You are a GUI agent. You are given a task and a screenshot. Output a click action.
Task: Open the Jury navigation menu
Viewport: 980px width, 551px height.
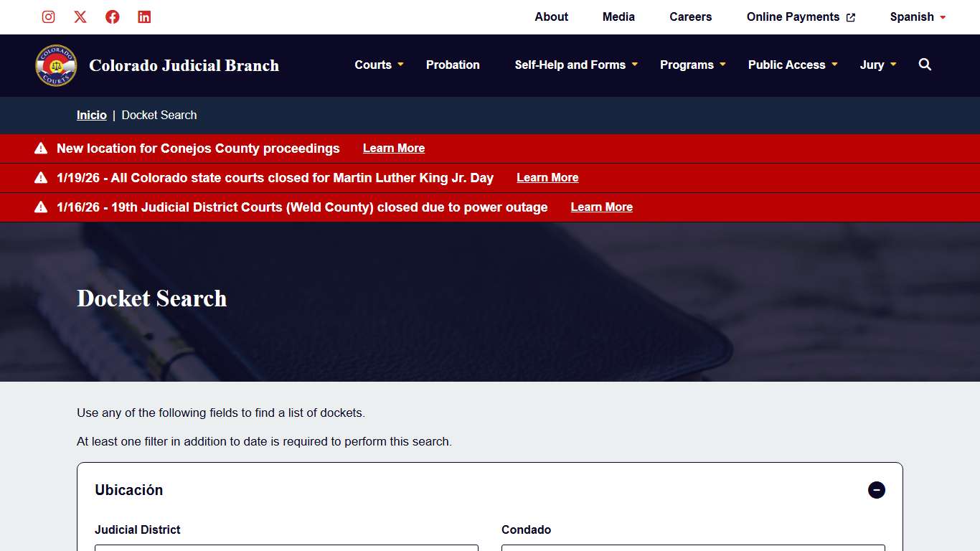pos(877,65)
